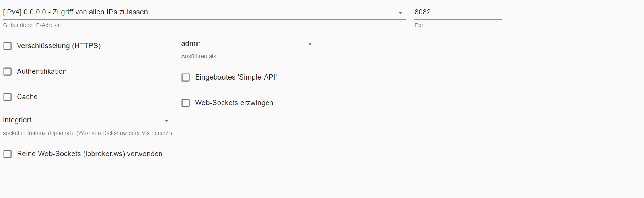Click the arrow icon next to admin
The image size is (644, 198).
click(x=310, y=44)
